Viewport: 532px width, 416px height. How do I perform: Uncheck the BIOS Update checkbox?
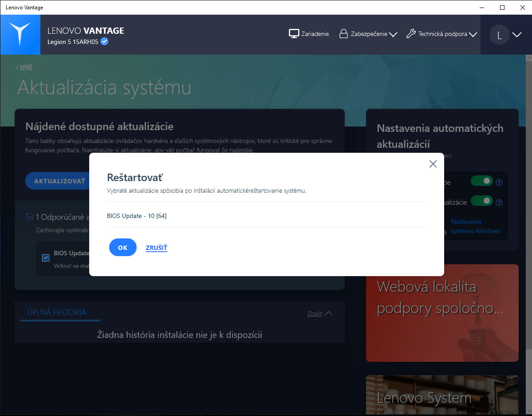(x=46, y=258)
